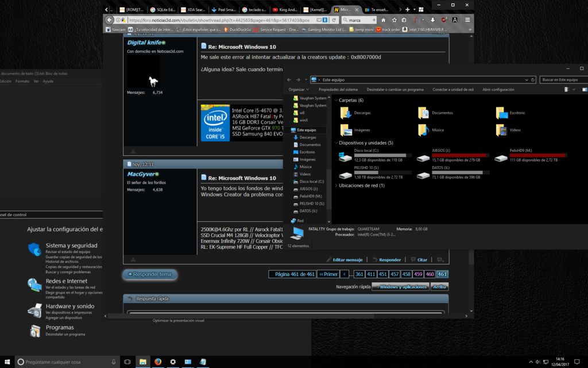Viewport: 588px width, 368px height.
Task: Collapse the Carpetas (6) group
Action: (336, 100)
